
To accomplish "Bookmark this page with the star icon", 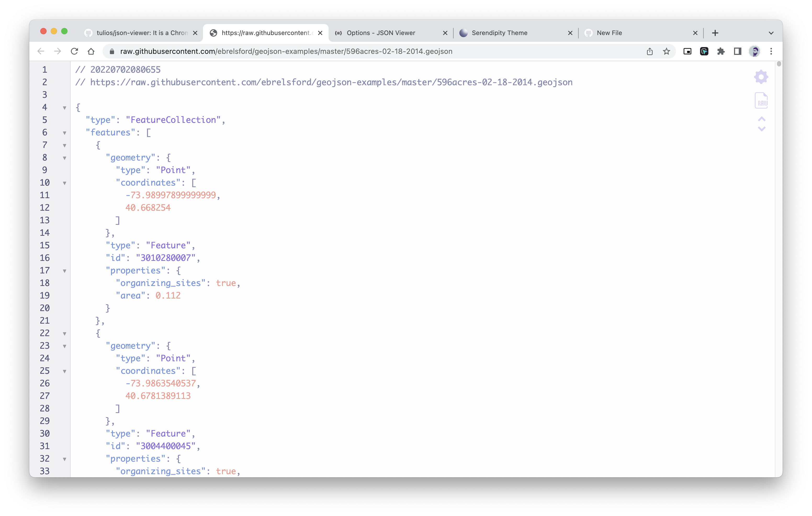I will tap(666, 51).
